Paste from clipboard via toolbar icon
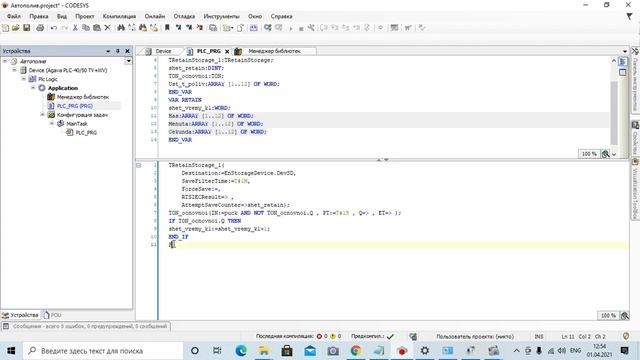 (x=97, y=28)
